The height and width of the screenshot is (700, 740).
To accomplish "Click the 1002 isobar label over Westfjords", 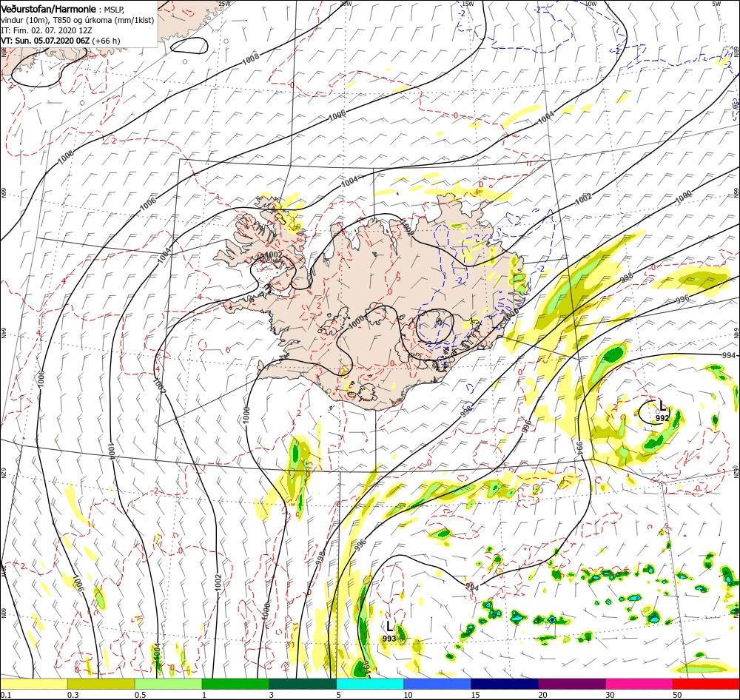I will point(274,255).
